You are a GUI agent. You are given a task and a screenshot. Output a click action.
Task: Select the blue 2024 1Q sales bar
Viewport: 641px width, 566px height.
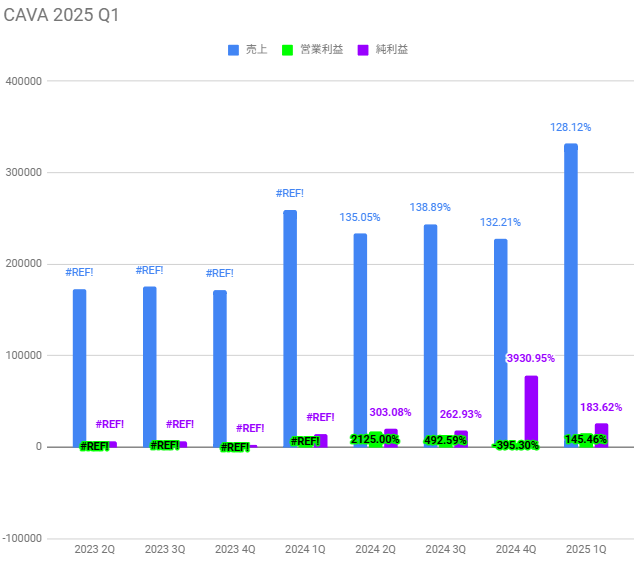[x=290, y=329]
